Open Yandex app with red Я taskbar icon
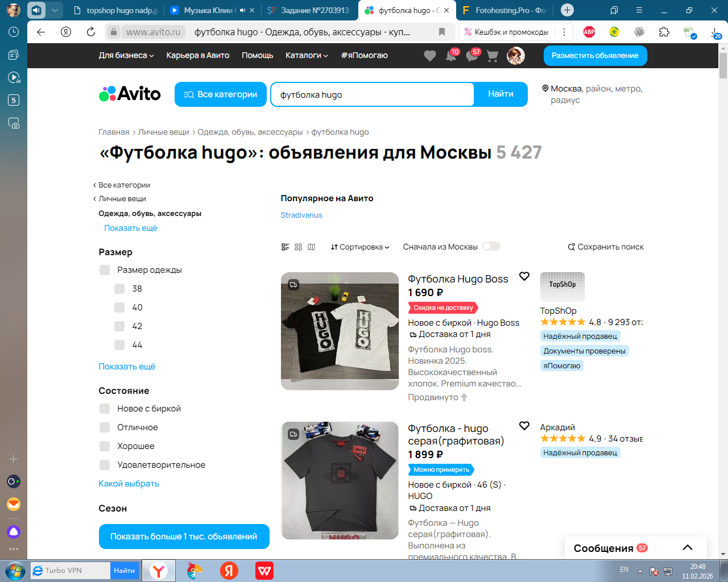The width and height of the screenshot is (728, 582). 229,571
